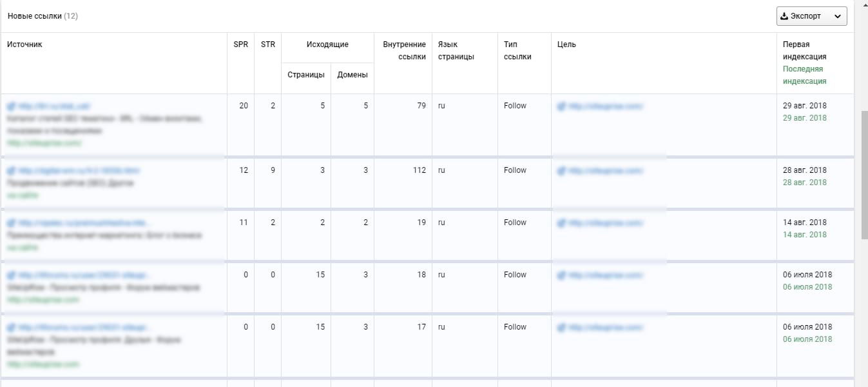Click target (Цель) link icon in 29 авг. 2018 row
868x387 pixels.
pyautogui.click(x=561, y=106)
